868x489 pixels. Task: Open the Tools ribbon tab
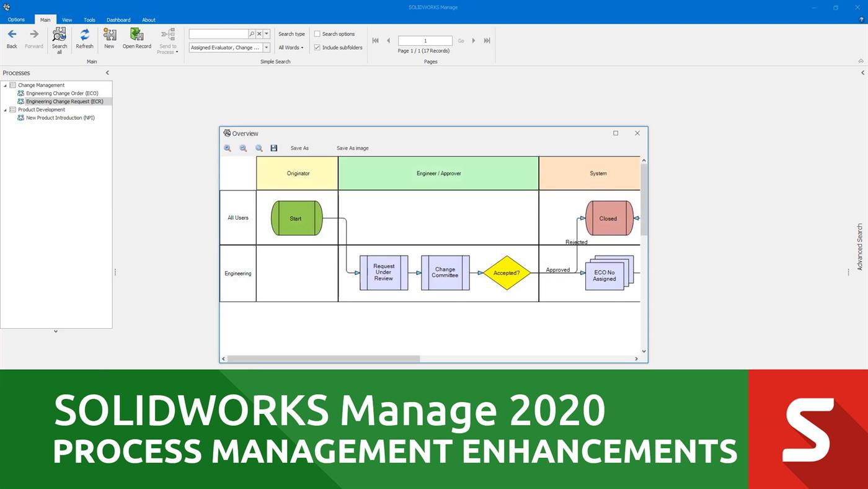coord(89,19)
